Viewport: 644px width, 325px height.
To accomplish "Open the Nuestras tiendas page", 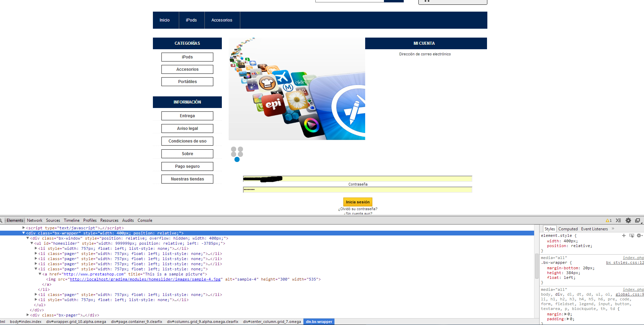I will (187, 179).
